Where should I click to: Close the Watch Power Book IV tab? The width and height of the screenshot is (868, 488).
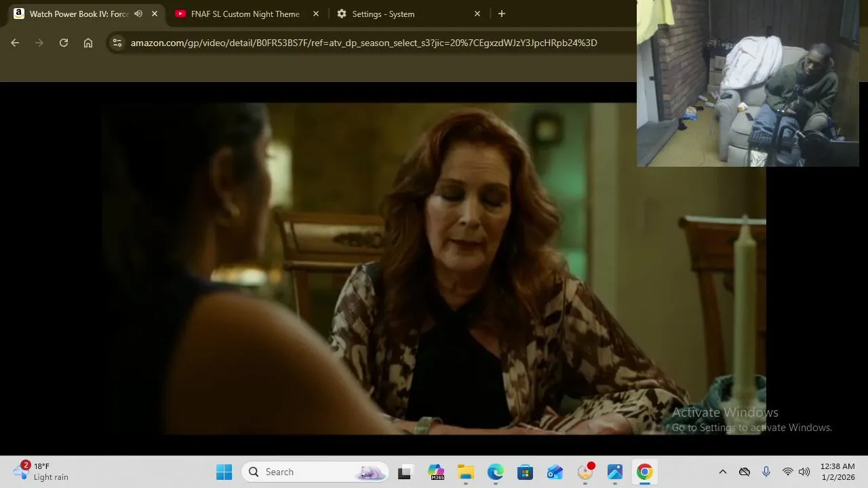pos(155,14)
